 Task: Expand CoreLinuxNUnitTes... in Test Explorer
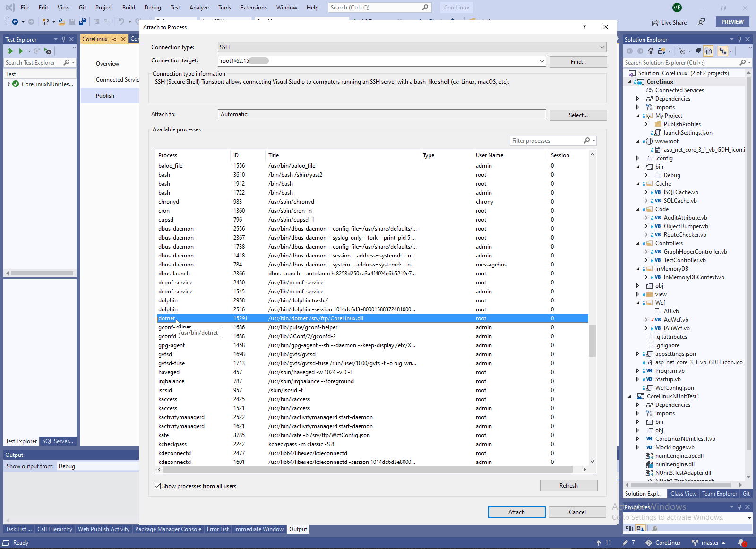click(x=9, y=84)
